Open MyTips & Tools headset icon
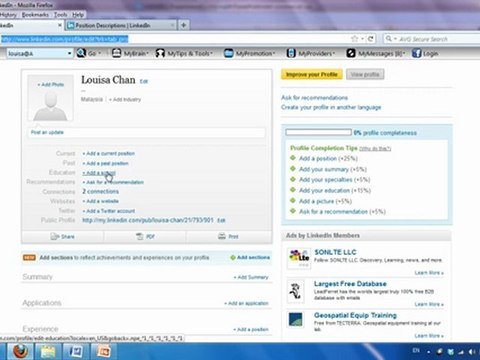 tap(160, 53)
